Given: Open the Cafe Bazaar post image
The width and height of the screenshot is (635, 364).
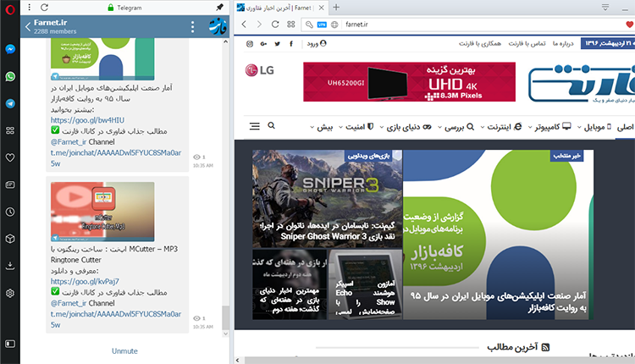Looking at the screenshot, I should pos(102,59).
